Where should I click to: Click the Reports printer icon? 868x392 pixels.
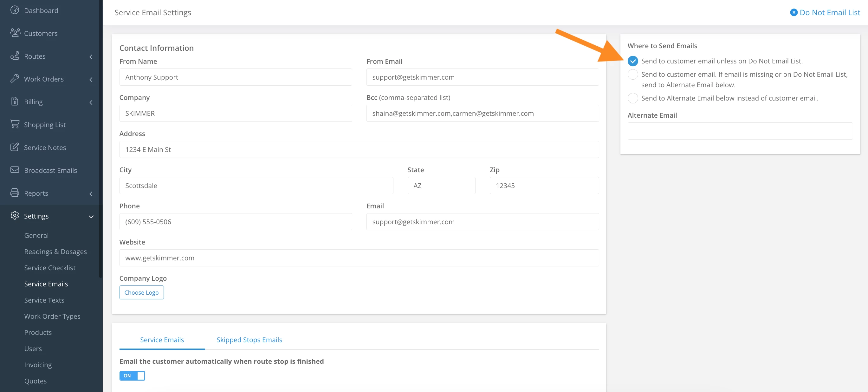pos(15,193)
